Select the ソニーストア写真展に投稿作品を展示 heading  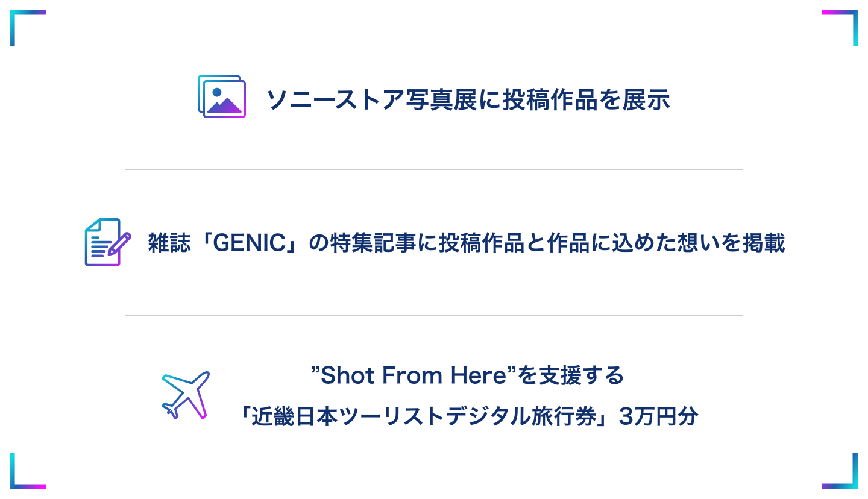click(x=468, y=100)
